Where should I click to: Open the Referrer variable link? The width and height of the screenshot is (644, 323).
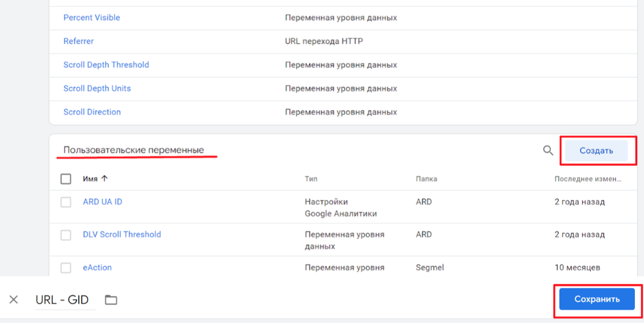(x=78, y=41)
